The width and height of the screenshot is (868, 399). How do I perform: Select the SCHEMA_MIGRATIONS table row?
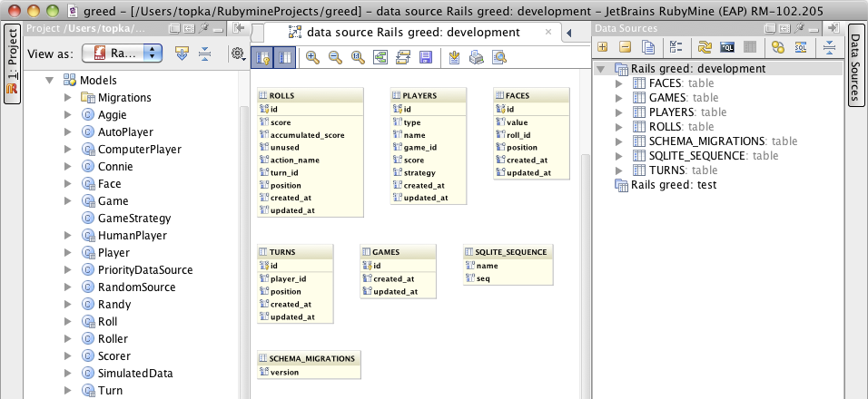pos(723,141)
